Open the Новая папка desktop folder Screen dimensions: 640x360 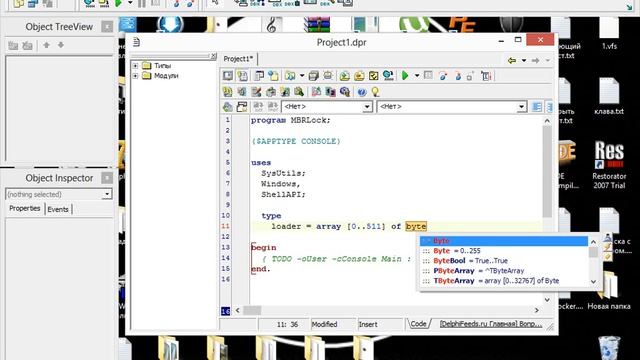click(609, 290)
